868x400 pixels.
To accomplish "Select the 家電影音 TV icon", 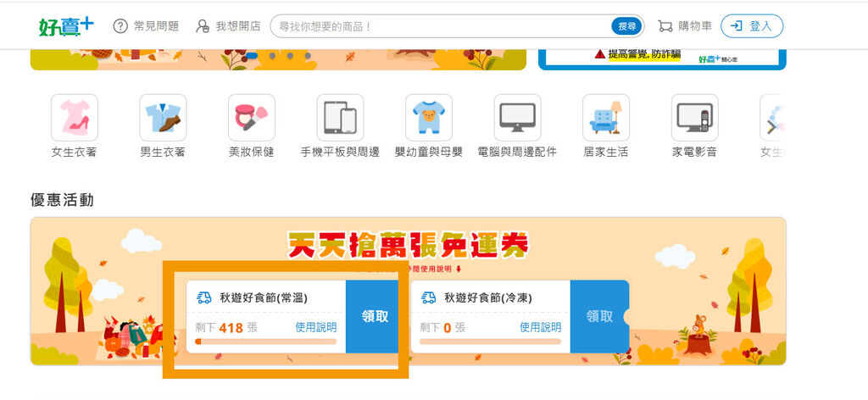I will (694, 117).
